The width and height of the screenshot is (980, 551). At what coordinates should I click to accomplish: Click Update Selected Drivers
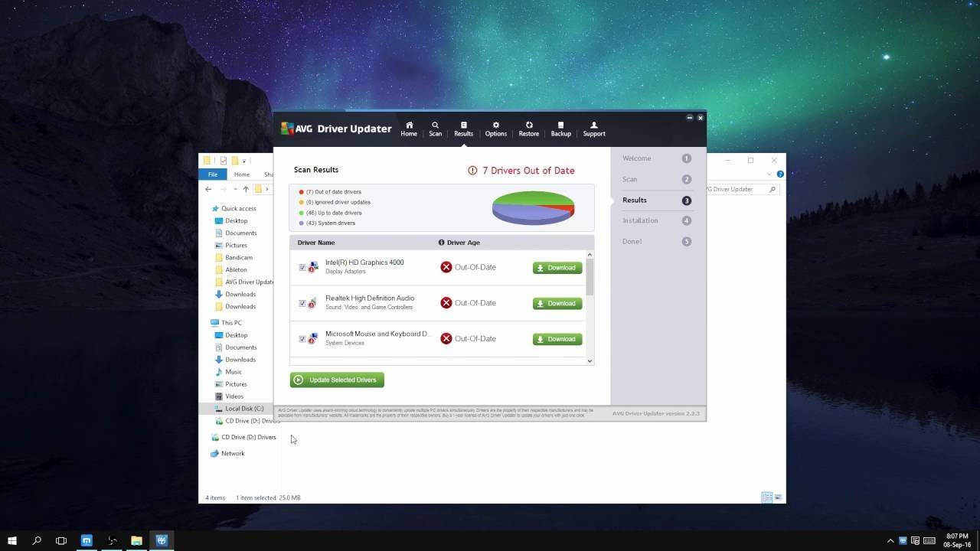pyautogui.click(x=337, y=380)
